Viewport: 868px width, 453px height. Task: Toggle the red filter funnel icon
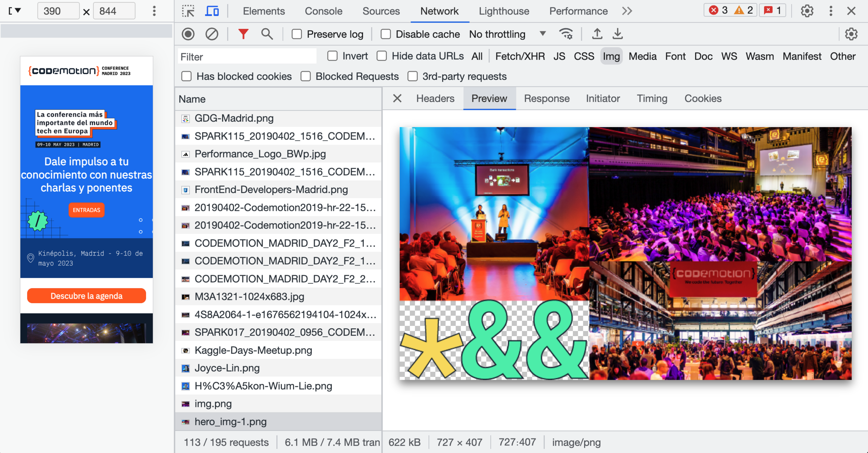click(243, 34)
